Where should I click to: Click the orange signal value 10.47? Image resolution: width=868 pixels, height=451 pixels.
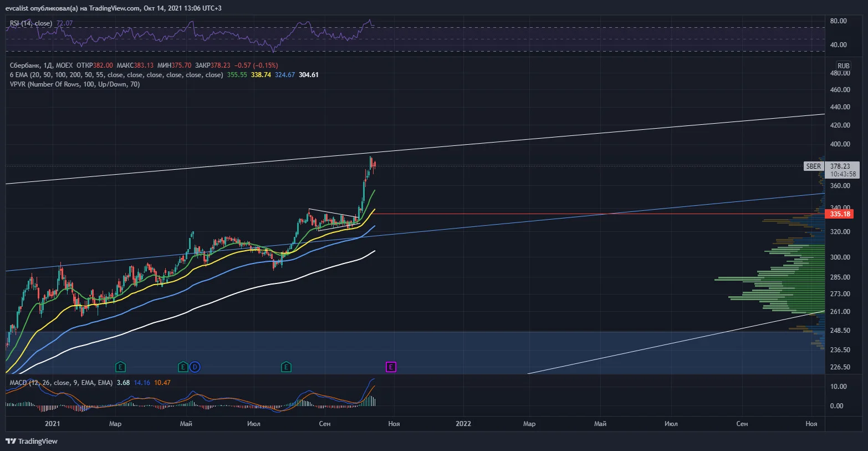pyautogui.click(x=162, y=383)
